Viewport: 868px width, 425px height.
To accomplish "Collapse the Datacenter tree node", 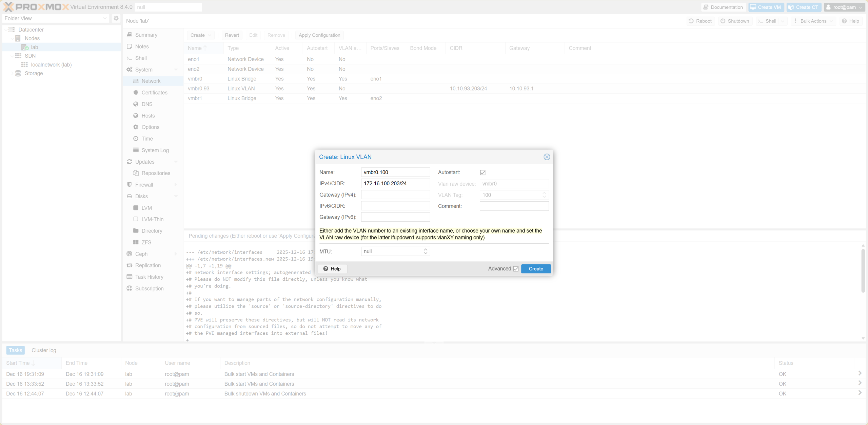I will click(x=5, y=30).
